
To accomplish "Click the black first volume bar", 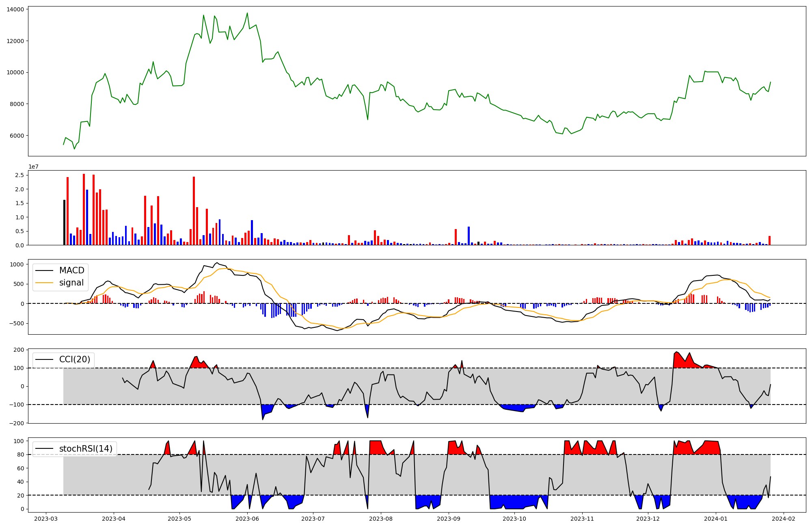I will click(x=64, y=223).
